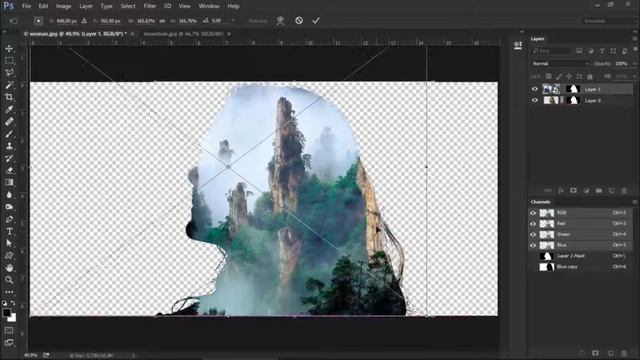This screenshot has height=360, width=640.
Task: Select the Eyedropper tool
Action: [x=9, y=109]
